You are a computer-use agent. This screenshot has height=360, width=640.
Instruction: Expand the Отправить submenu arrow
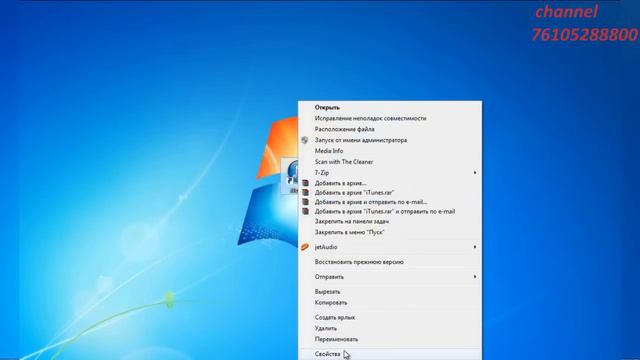[475, 277]
